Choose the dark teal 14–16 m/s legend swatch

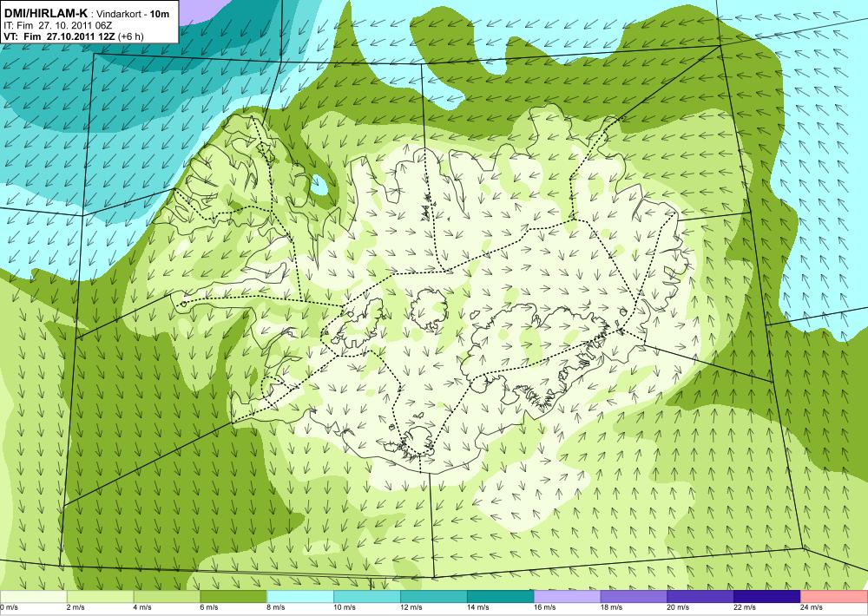coord(501,597)
